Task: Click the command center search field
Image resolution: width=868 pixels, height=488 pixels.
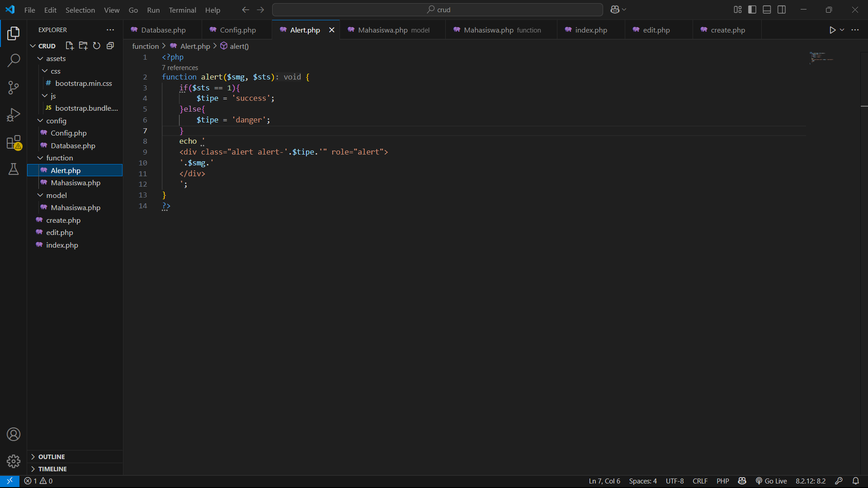Action: click(x=438, y=9)
